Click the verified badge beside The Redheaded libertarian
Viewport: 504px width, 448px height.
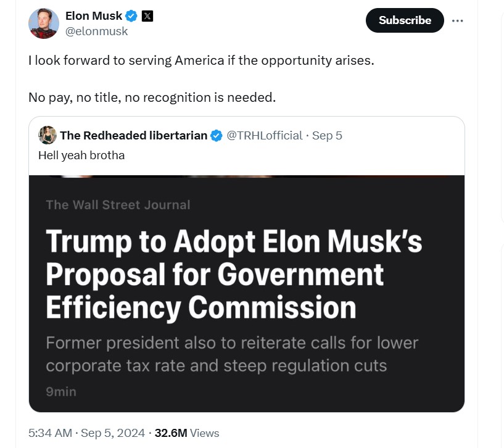click(x=217, y=136)
